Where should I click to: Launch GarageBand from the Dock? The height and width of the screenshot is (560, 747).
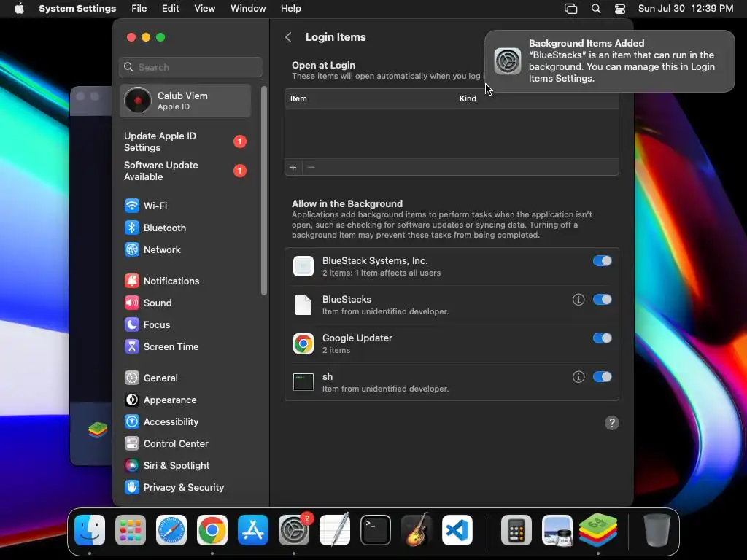417,530
